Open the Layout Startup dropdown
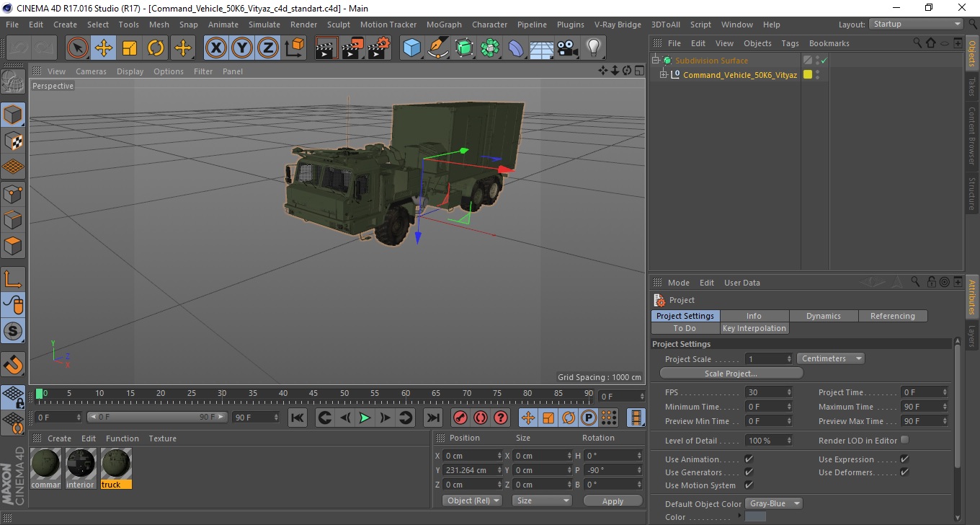 click(916, 24)
